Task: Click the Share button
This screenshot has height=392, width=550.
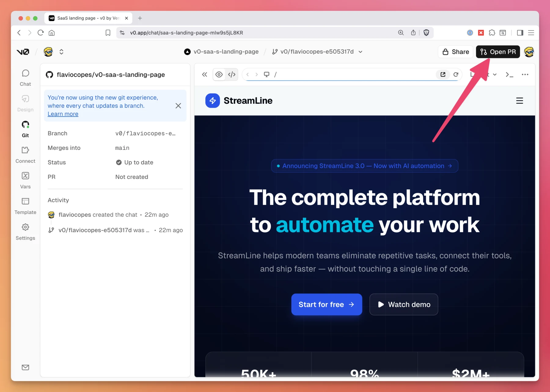Action: [x=456, y=52]
